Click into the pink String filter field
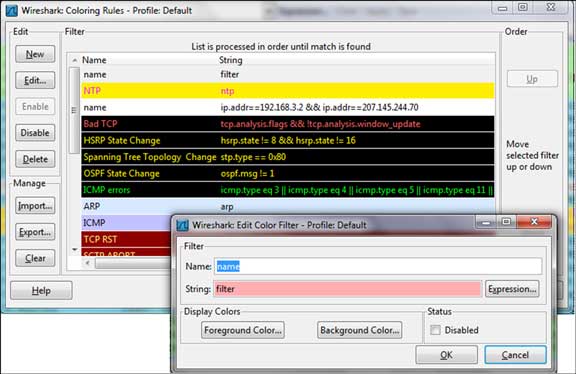 tap(347, 289)
